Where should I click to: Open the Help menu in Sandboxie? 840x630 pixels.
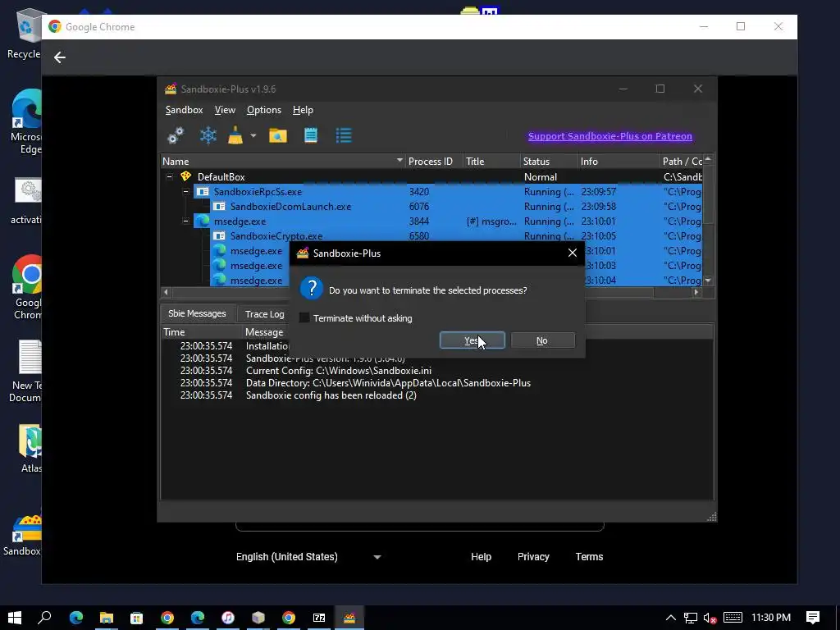303,110
